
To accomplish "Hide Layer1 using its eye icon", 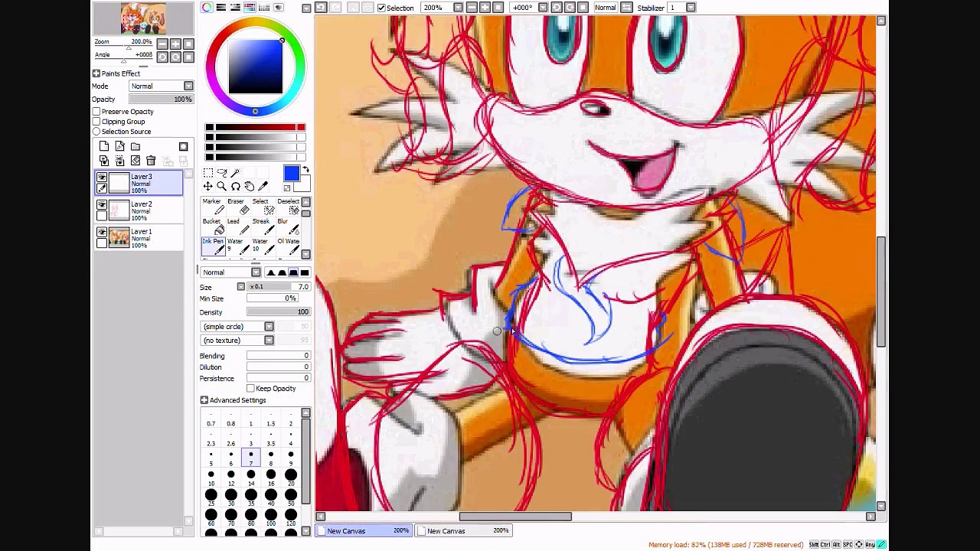I will pyautogui.click(x=102, y=233).
